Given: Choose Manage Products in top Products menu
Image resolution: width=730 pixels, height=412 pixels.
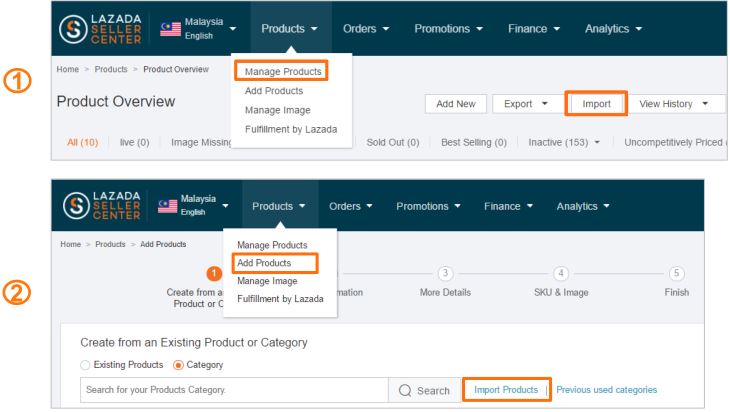Looking at the screenshot, I should point(283,72).
